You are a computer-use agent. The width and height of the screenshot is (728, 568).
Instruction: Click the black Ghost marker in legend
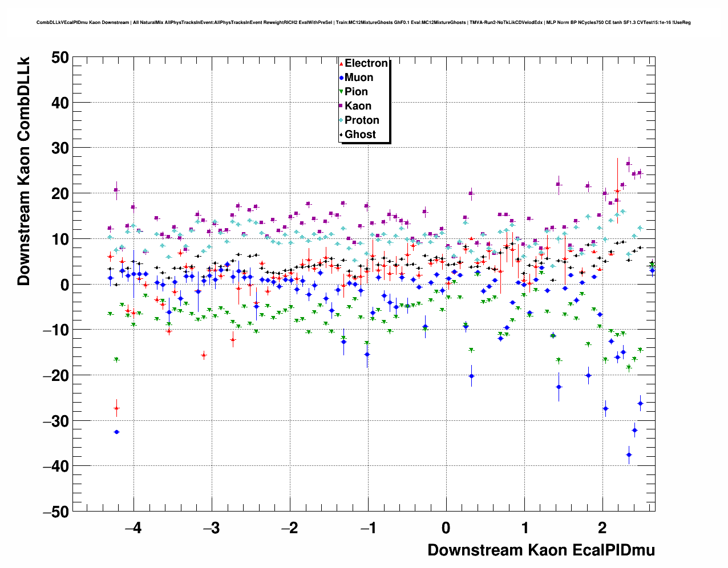pyautogui.click(x=342, y=135)
